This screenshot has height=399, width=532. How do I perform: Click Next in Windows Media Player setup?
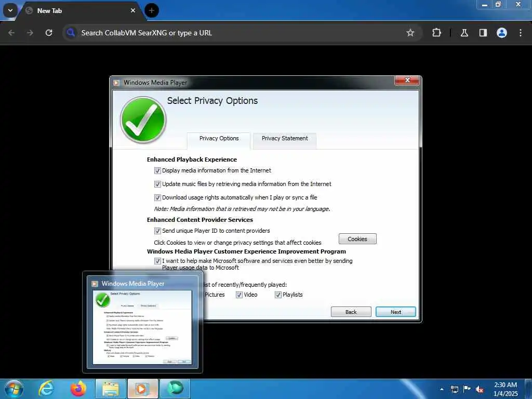(x=395, y=312)
